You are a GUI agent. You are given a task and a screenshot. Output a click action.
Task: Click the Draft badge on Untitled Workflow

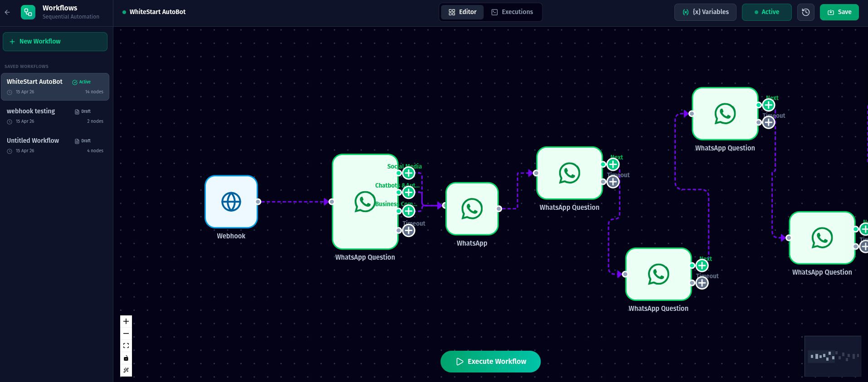(x=83, y=141)
